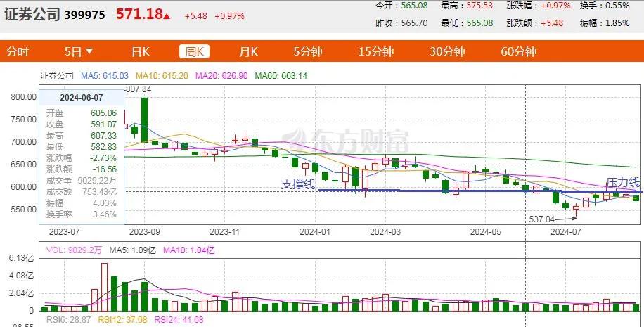Choose the 15分钟 interval tab
This screenshot has height=327, width=644.
pos(375,51)
